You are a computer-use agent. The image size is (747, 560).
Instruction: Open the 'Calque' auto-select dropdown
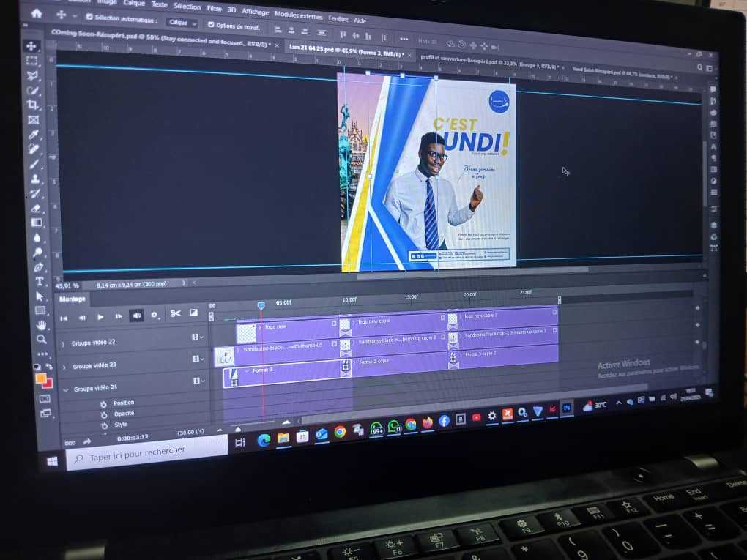(180, 22)
